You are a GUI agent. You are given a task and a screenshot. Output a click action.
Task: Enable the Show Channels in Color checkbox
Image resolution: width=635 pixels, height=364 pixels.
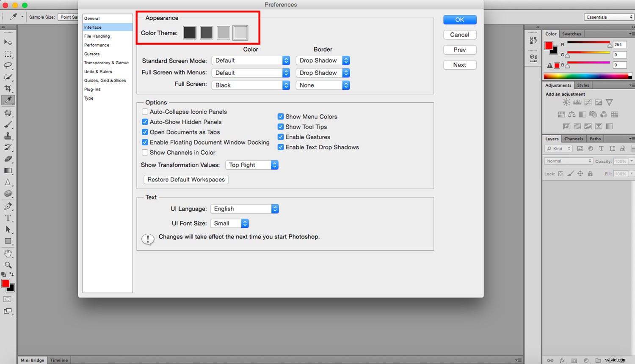pyautogui.click(x=145, y=152)
